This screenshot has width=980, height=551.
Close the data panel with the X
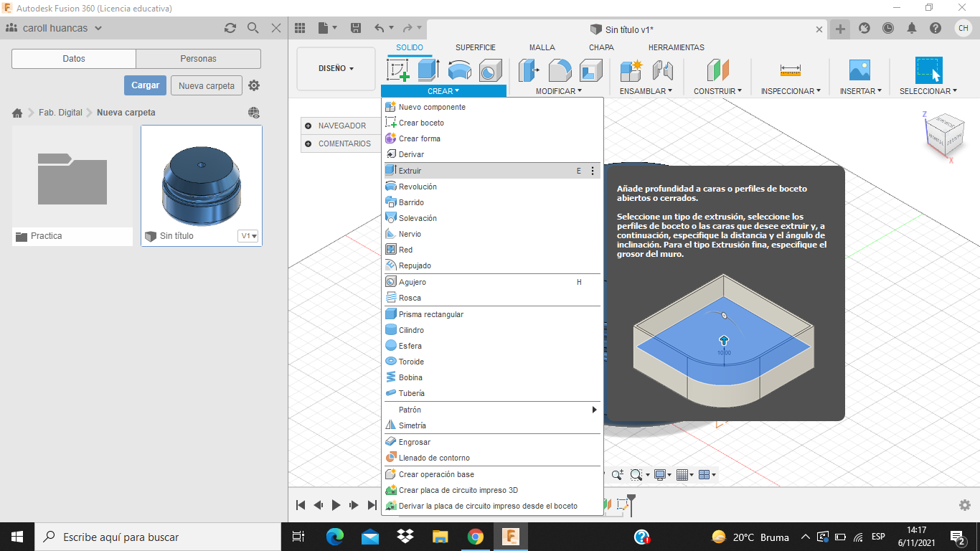[276, 28]
